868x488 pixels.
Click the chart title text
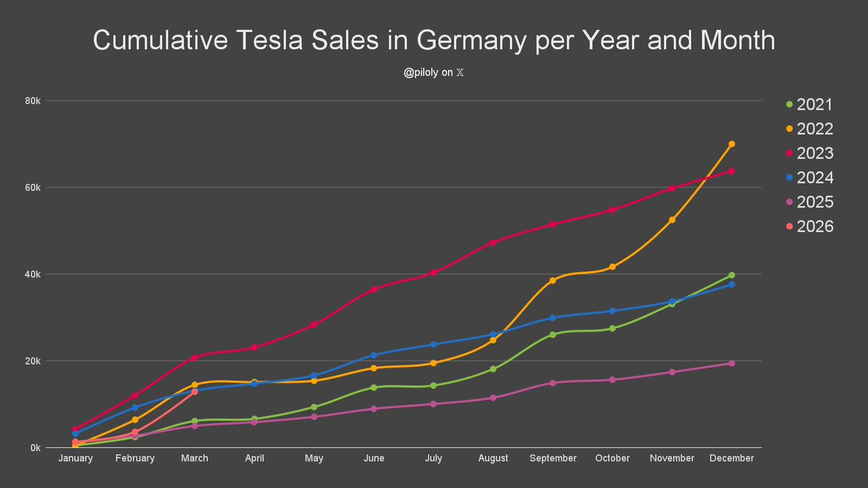pyautogui.click(x=434, y=41)
